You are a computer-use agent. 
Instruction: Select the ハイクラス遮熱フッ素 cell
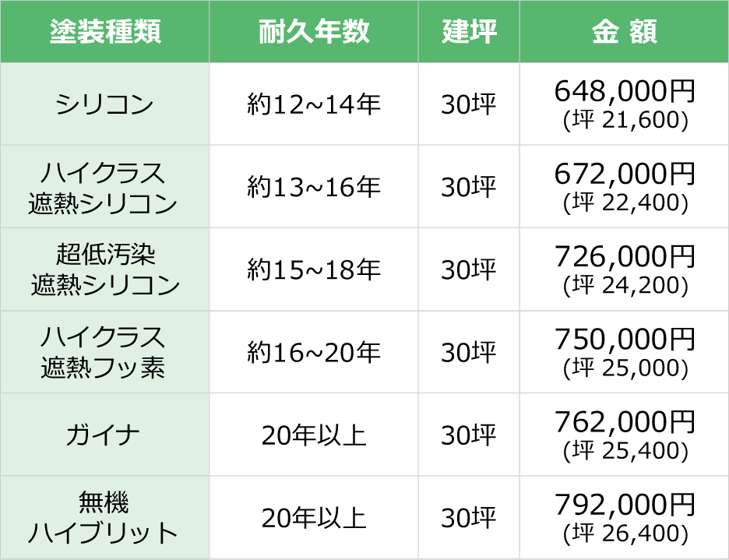(x=105, y=352)
